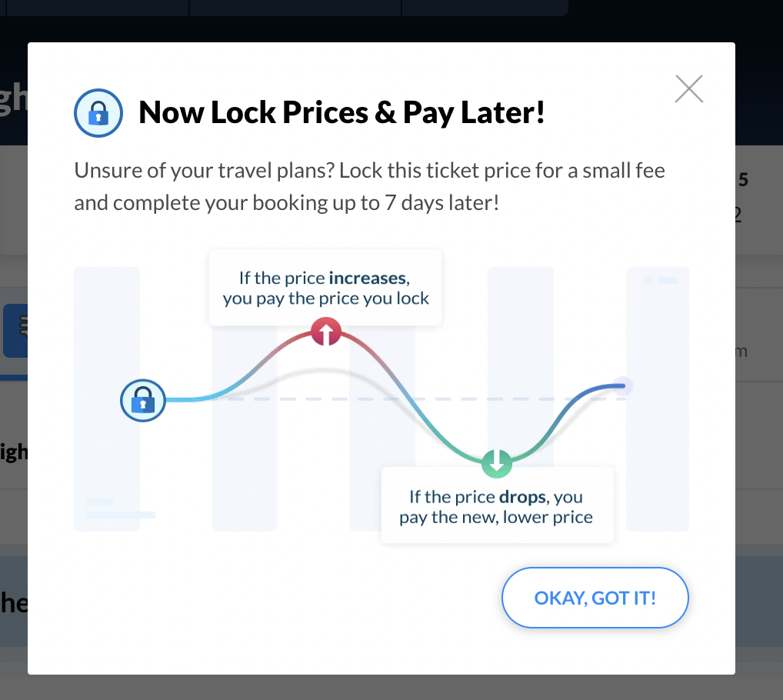This screenshot has width=783, height=700.
Task: Select the 'If the price increases' callout
Action: (x=325, y=287)
